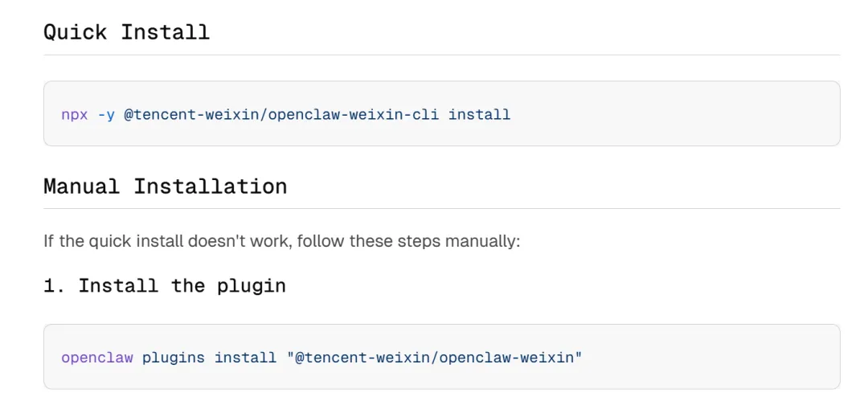Click 'plugins' in the openclaw command
This screenshot has width=868, height=401.
174,358
